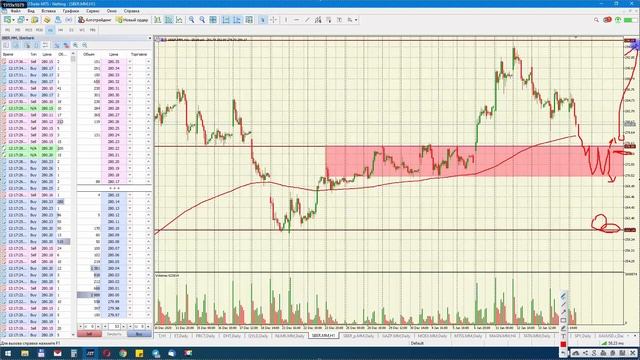Open the Файл menu
The height and width of the screenshot is (360, 640).
[16, 11]
